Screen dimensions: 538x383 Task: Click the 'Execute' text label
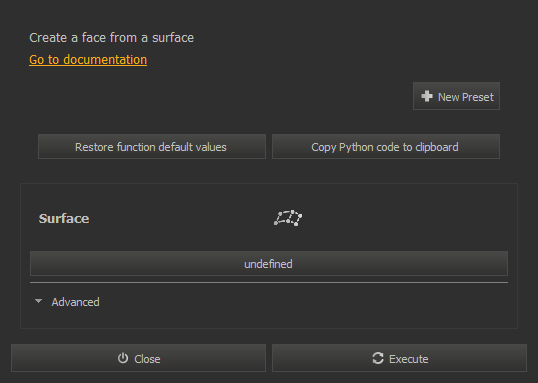click(408, 359)
